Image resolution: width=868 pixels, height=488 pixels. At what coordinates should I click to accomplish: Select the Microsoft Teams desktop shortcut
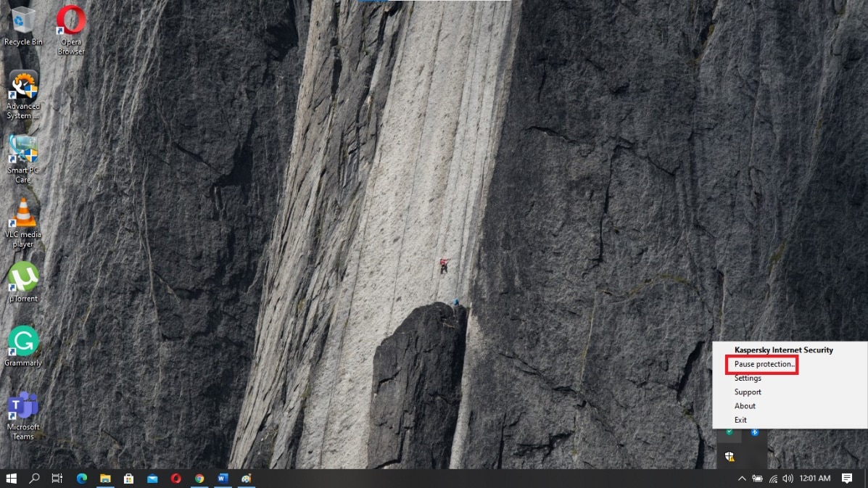pos(22,415)
